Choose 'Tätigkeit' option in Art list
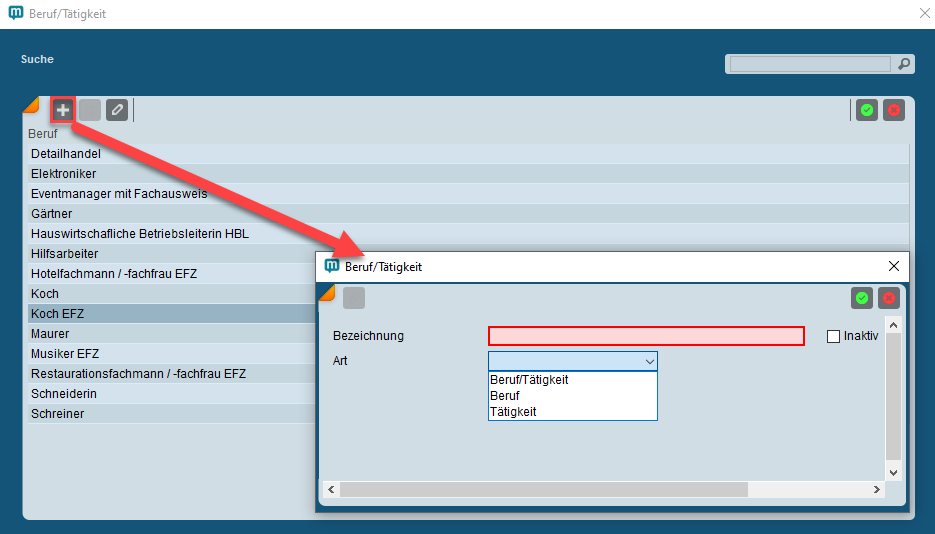The height and width of the screenshot is (534, 935). point(513,411)
